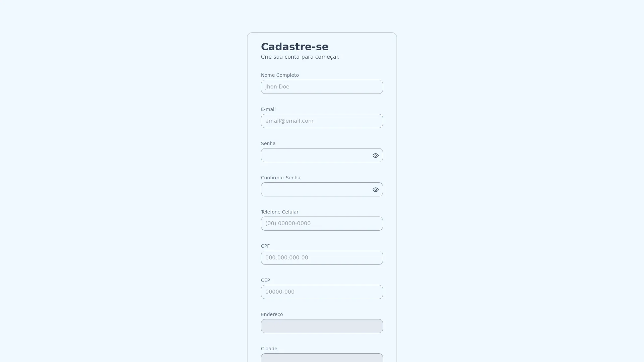The height and width of the screenshot is (362, 644).
Task: Select the CPF number field
Action: coord(322,258)
